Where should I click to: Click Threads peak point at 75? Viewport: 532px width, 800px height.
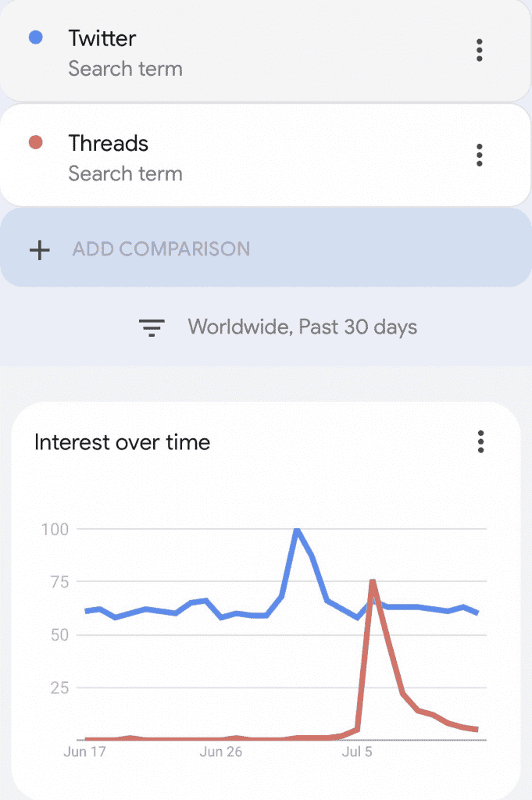[x=373, y=581]
